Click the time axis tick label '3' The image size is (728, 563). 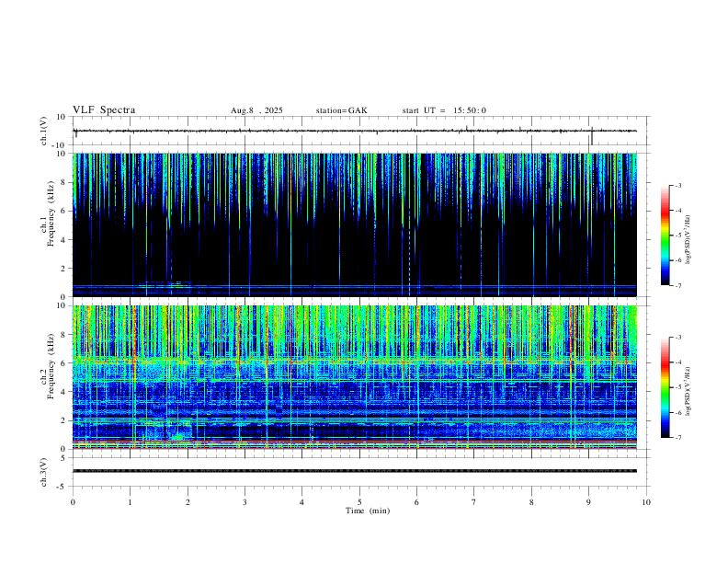pos(245,502)
